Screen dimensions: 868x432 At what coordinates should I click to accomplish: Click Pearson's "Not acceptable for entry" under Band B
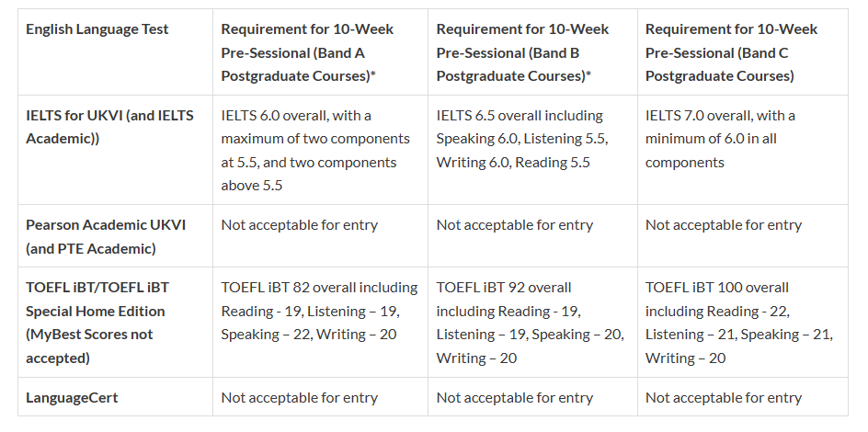[x=515, y=225]
